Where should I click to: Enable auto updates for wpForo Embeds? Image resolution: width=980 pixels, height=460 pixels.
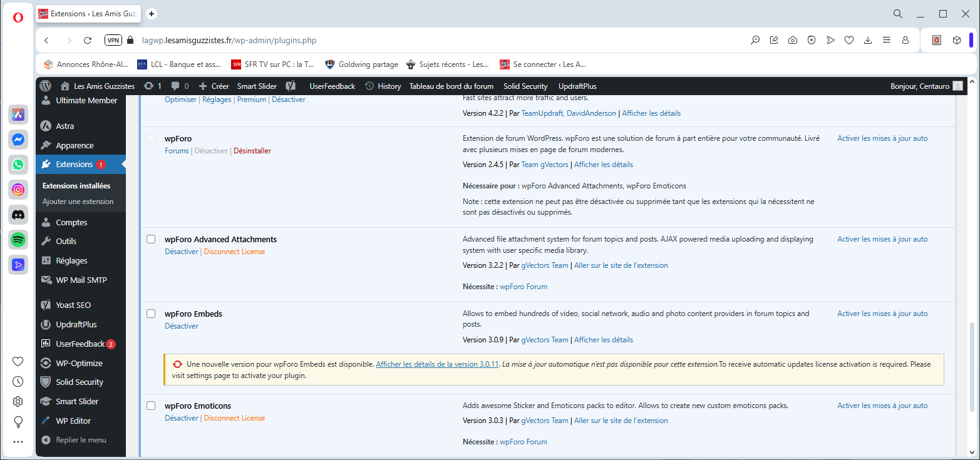pos(882,314)
